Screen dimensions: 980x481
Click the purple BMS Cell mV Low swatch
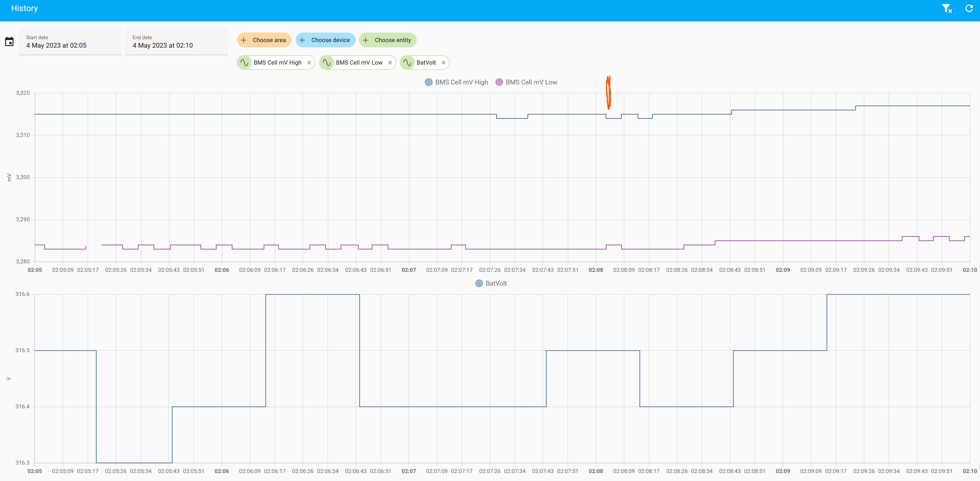point(499,82)
